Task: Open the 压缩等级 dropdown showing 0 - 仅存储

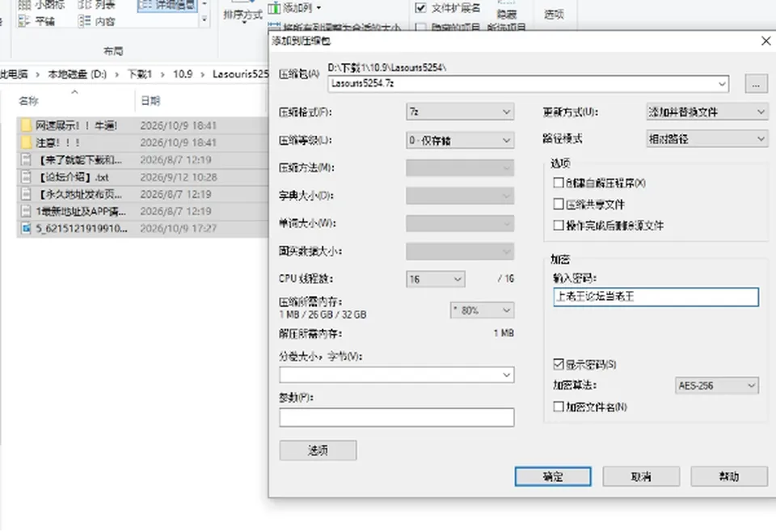Action: point(460,140)
